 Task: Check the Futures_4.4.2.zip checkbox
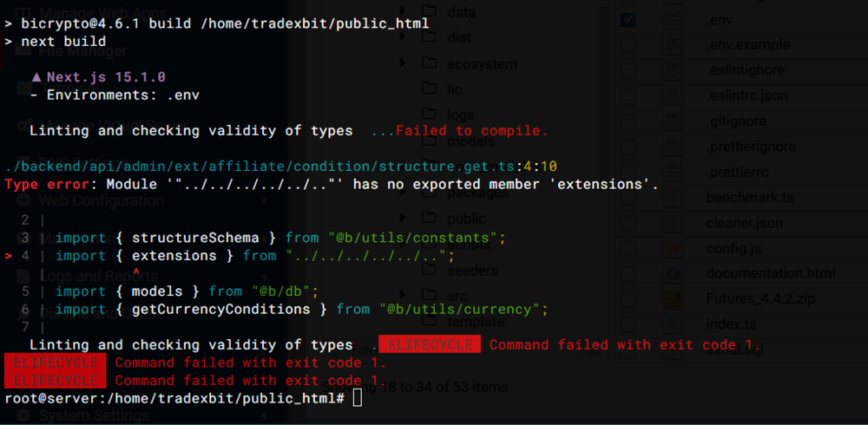(x=628, y=299)
